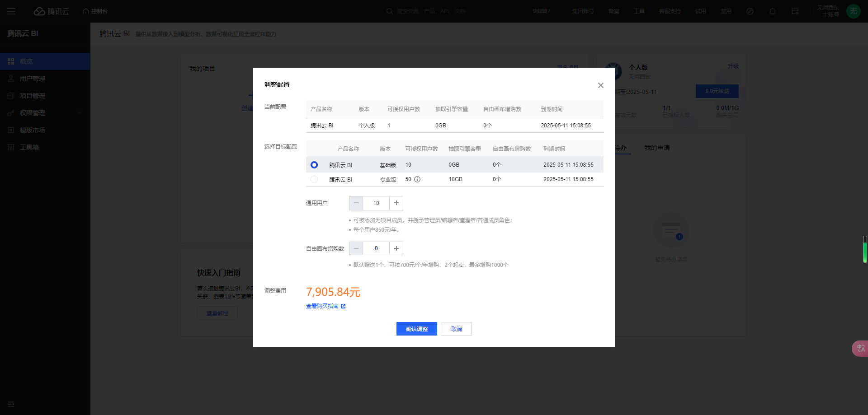Click the 7,905.84元 fee amount
This screenshot has width=868, height=415.
tap(333, 292)
